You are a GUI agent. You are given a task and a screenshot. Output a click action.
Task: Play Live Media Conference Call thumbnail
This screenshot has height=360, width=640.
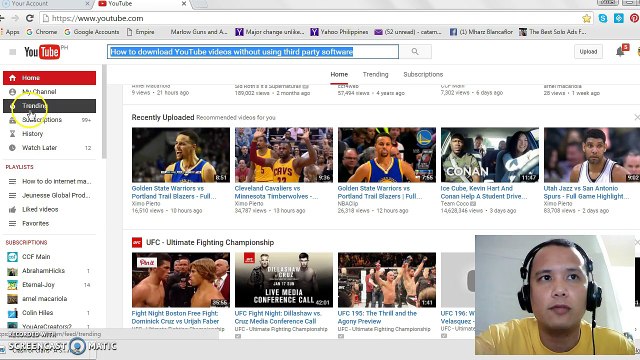point(284,280)
